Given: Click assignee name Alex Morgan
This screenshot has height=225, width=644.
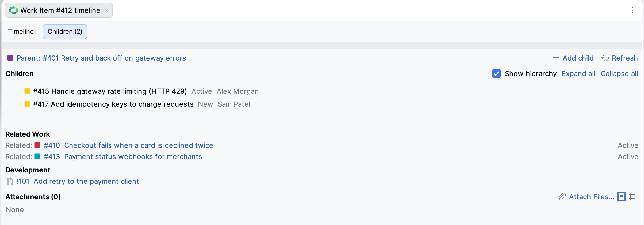Looking at the screenshot, I should pos(237,91).
